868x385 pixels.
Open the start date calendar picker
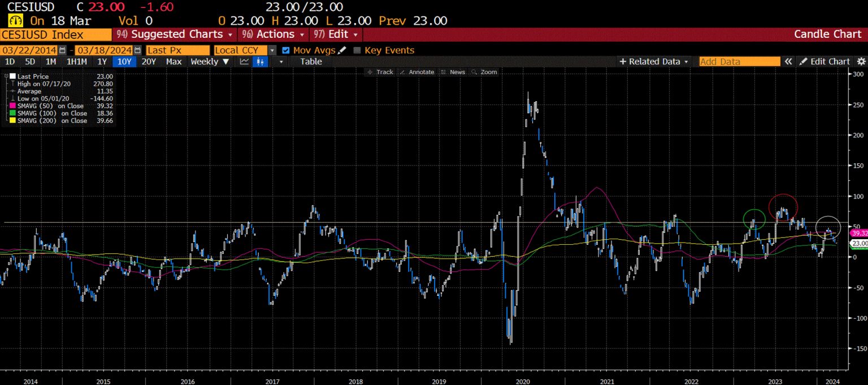click(61, 50)
